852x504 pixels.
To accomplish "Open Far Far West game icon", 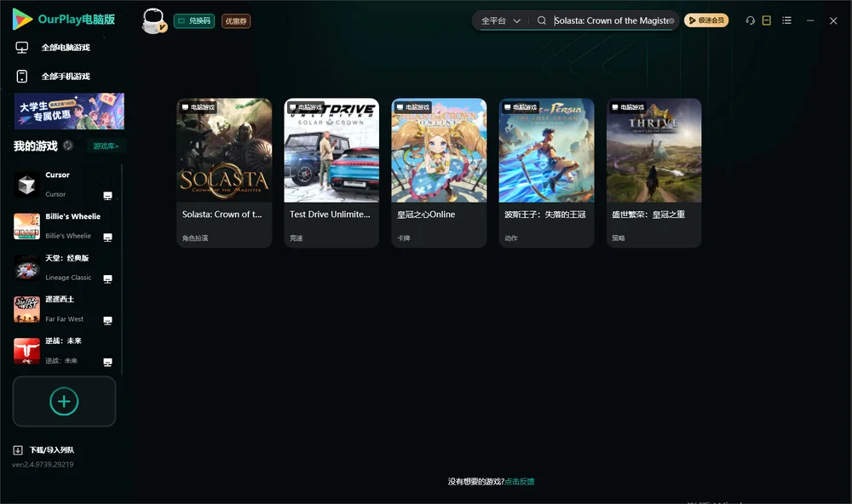I will tap(26, 310).
